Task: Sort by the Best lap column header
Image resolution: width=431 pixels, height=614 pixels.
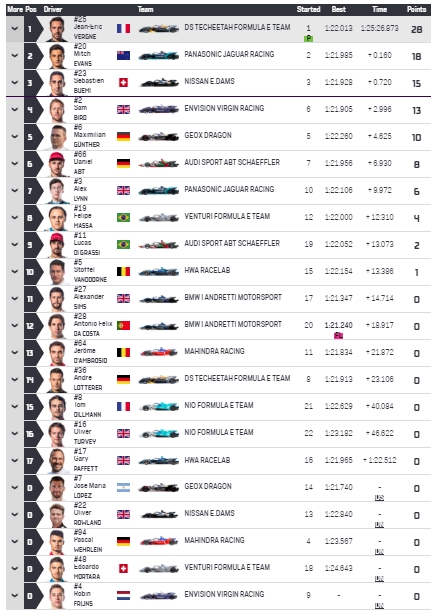Action: click(x=339, y=9)
